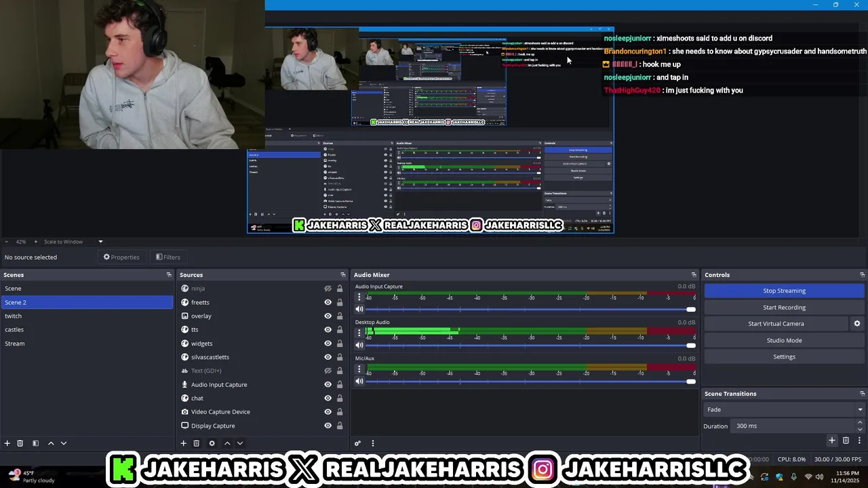Move source up in Sources toolbar
The height and width of the screenshot is (488, 868).
pyautogui.click(x=227, y=443)
